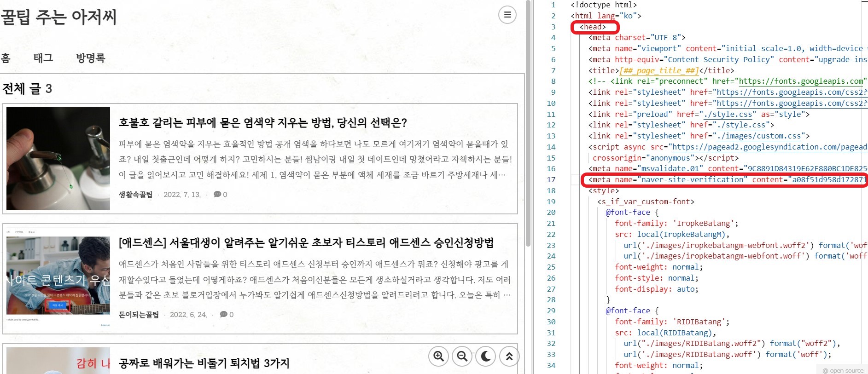Screen dimensions: 868x374
Task: Click the font-display: auto line
Action: (x=657, y=289)
